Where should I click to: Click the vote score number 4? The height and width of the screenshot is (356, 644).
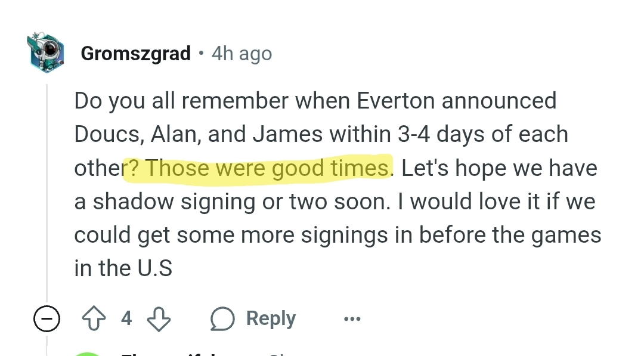coord(126,318)
